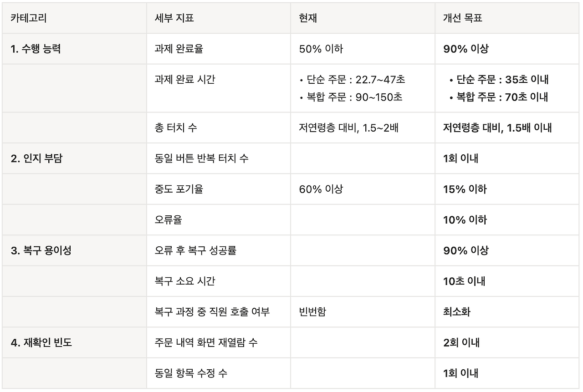Select the 동일 버튼 반복 터치 수 cell
This screenshot has height=392, width=583.
219,158
